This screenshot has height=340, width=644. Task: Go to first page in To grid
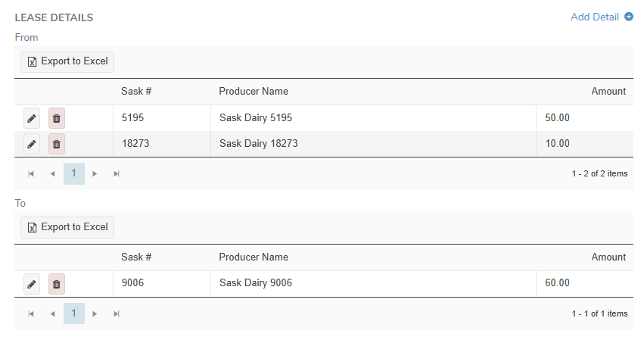tap(31, 313)
